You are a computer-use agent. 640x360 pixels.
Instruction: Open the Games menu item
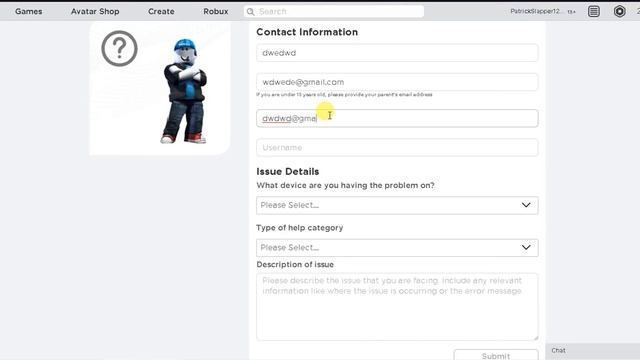click(29, 11)
